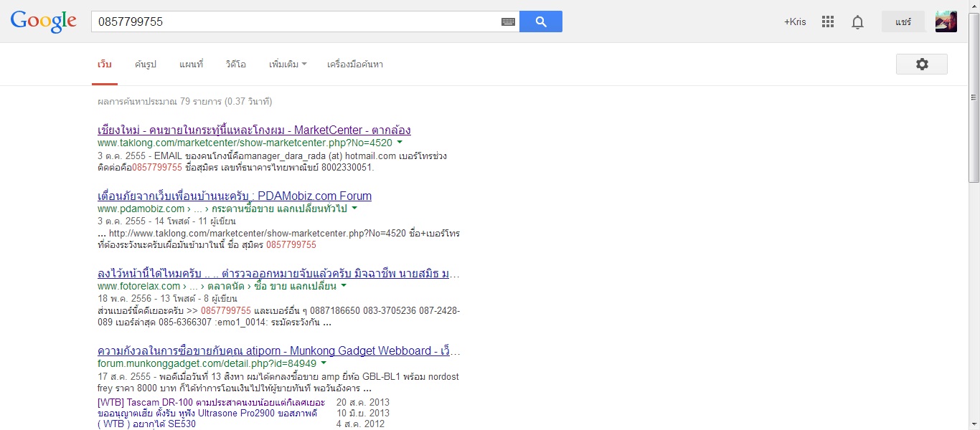Open the เชียงใหม่ MarketCenter result title
980x430 pixels.
[254, 130]
